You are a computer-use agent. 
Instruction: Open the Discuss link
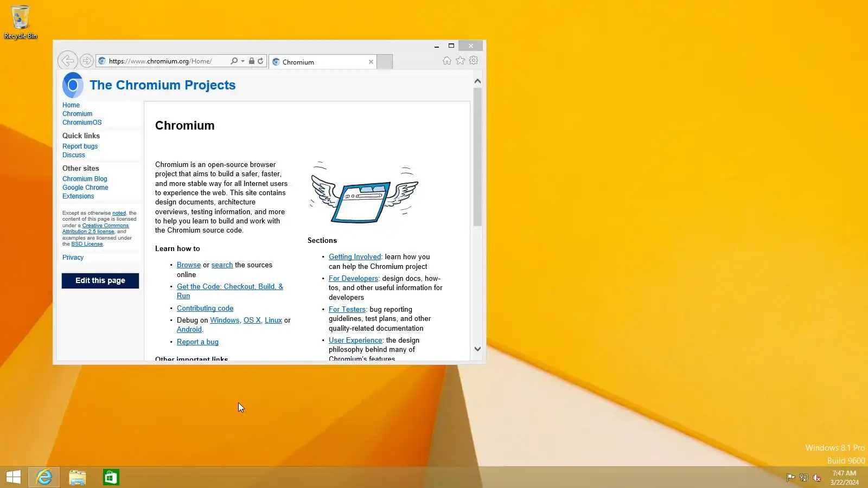click(74, 155)
